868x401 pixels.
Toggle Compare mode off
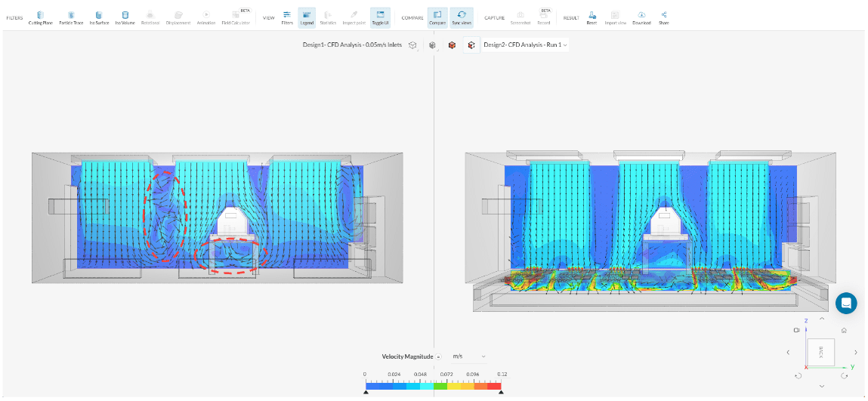[x=437, y=17]
